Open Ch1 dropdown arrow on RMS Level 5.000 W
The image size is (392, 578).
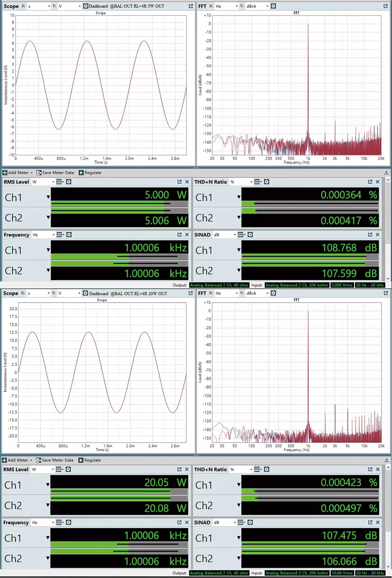click(x=48, y=197)
